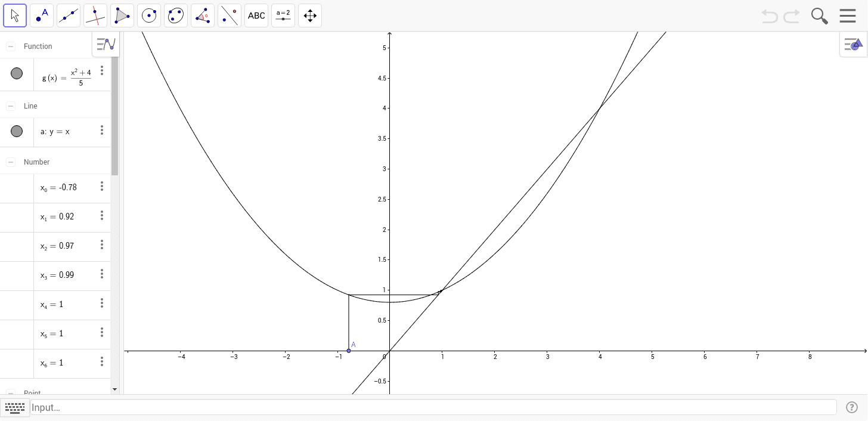Open sort options in the Algebra panel
Image resolution: width=868 pixels, height=421 pixels.
[105, 44]
